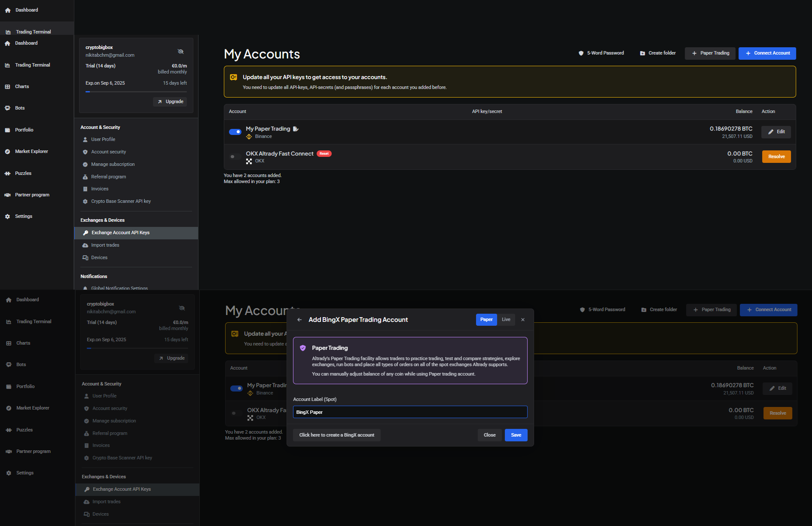Click the undimmed orange Resolve button
This screenshot has height=526, width=812.
click(776, 156)
